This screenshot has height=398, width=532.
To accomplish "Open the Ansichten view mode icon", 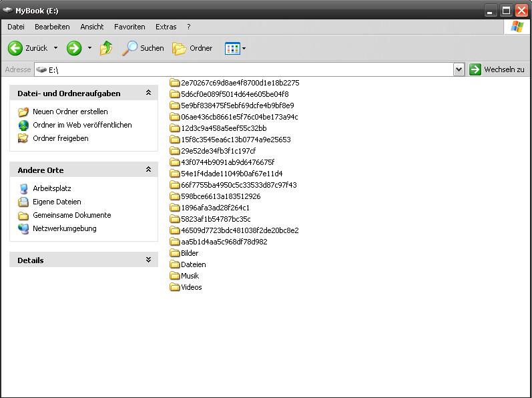I will pyautogui.click(x=232, y=49).
